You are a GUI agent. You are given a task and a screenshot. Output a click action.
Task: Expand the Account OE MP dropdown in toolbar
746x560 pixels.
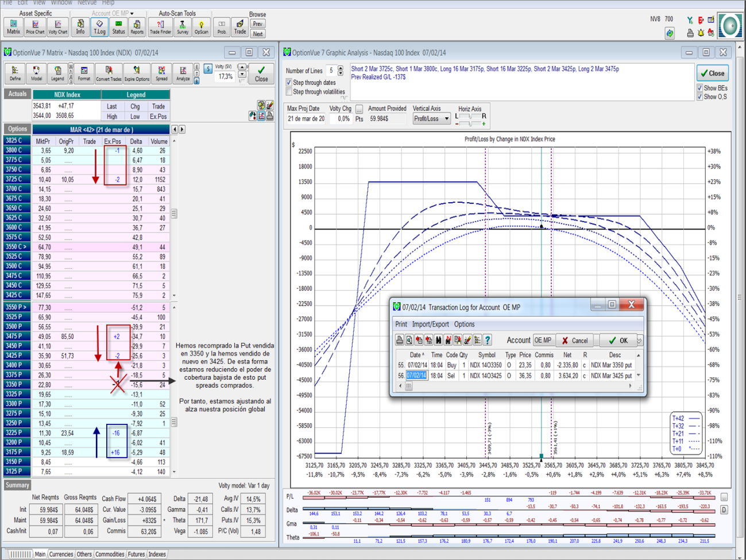click(132, 13)
